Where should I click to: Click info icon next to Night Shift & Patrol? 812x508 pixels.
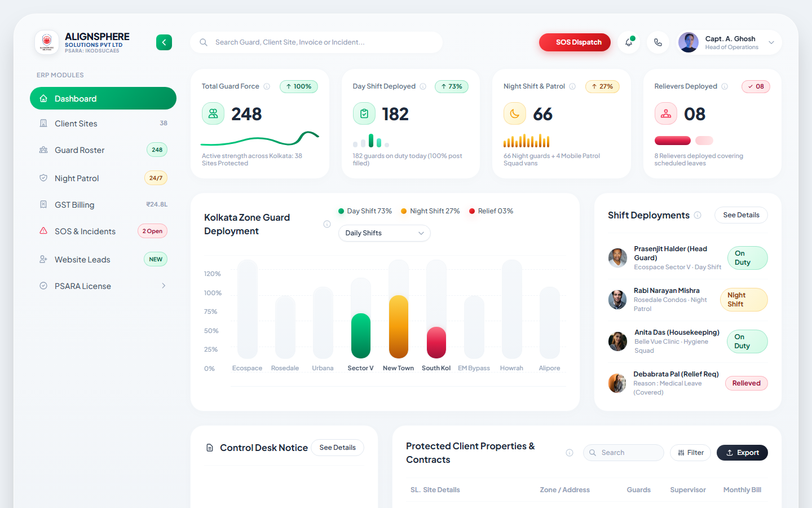[572, 86]
